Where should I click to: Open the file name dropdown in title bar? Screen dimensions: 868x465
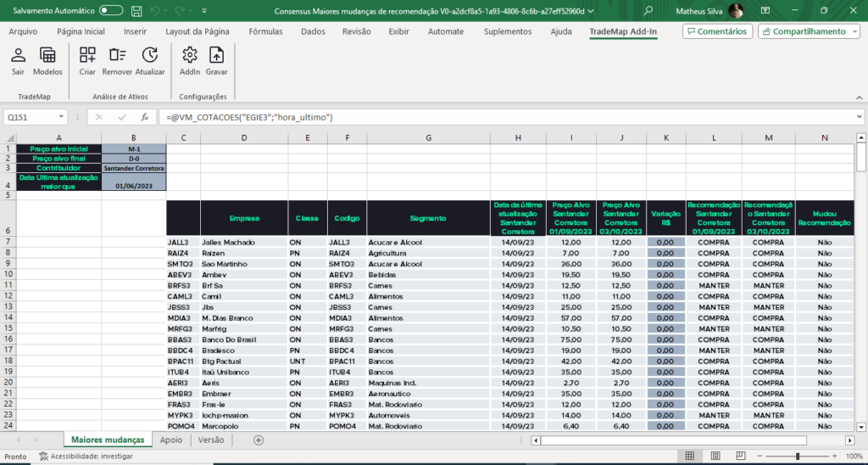coord(591,10)
